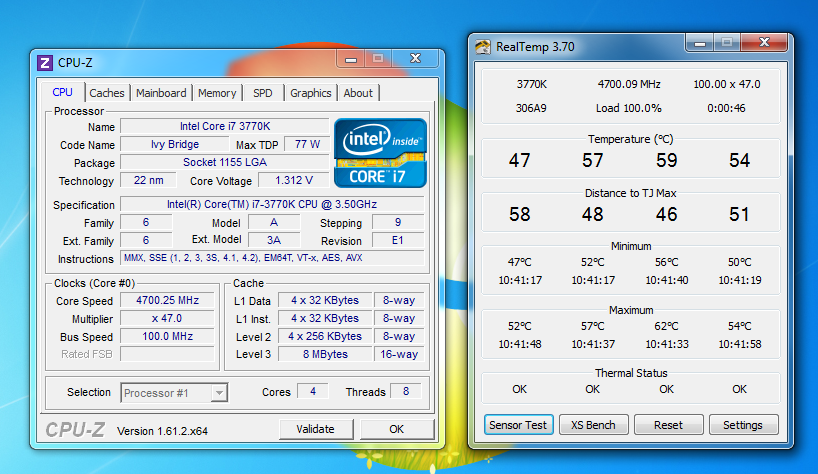Open the Memory tab
818x474 pixels.
217,93
